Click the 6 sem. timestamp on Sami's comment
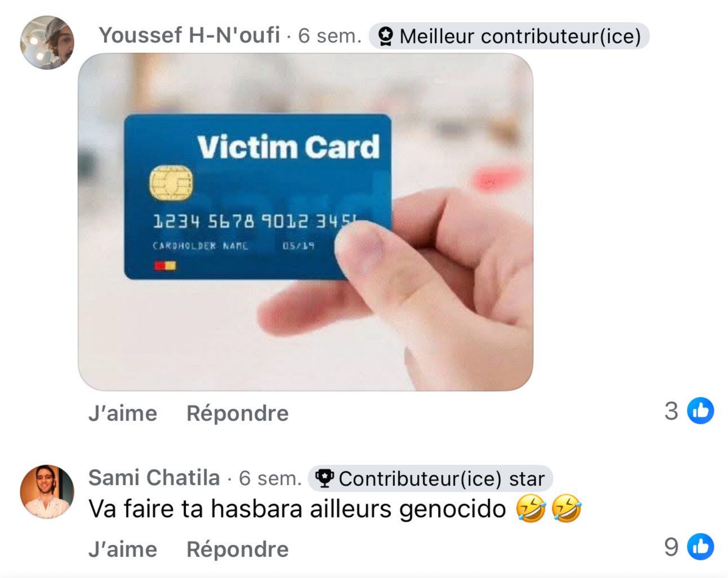This screenshot has width=728, height=578. click(270, 478)
